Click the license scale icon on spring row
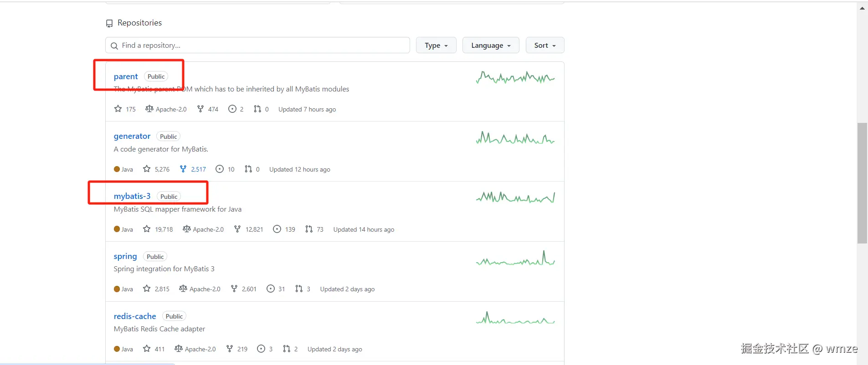The width and height of the screenshot is (868, 365). [183, 289]
